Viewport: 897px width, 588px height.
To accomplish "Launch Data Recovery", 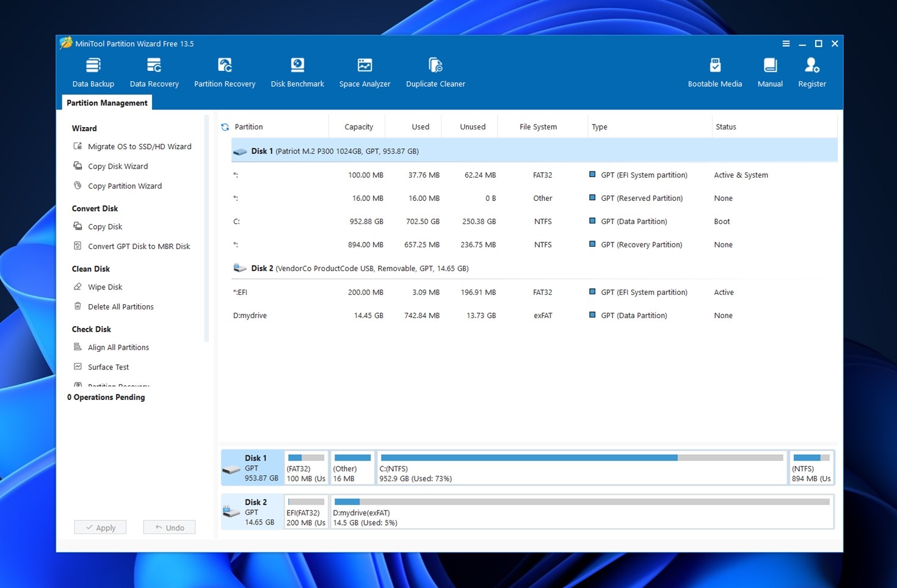I will [154, 71].
